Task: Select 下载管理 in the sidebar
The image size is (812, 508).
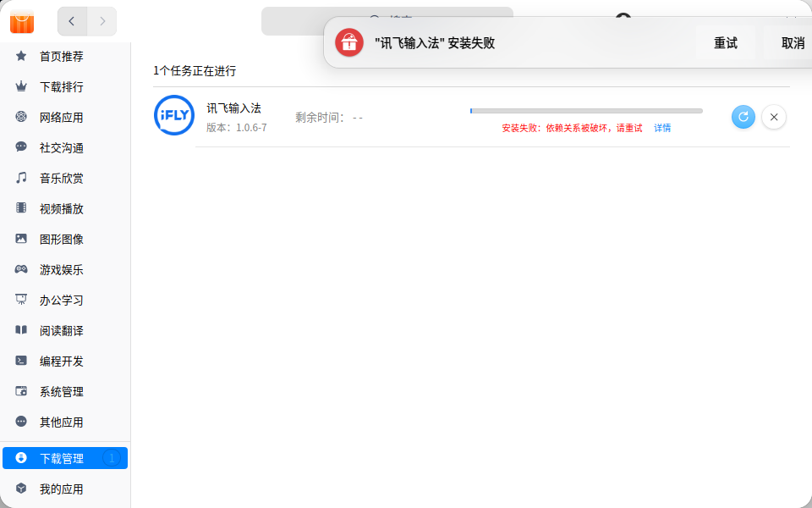Action: point(65,458)
